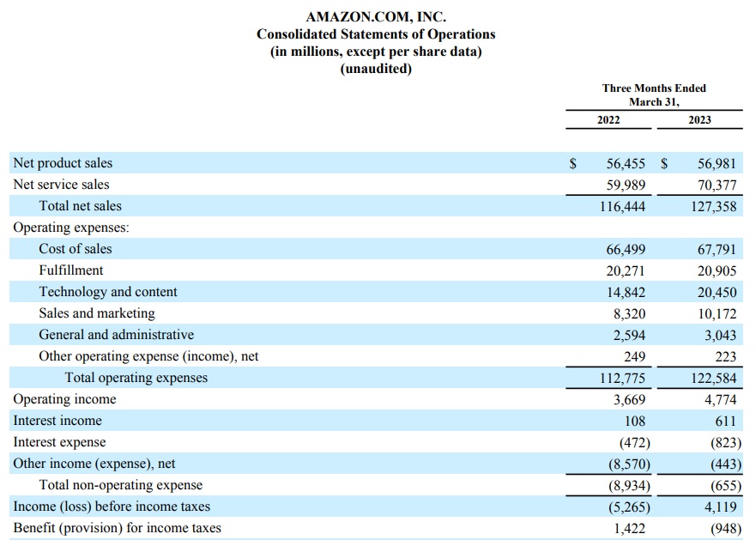Select the 249 other operating expense value
The image size is (756, 540).
[634, 357]
